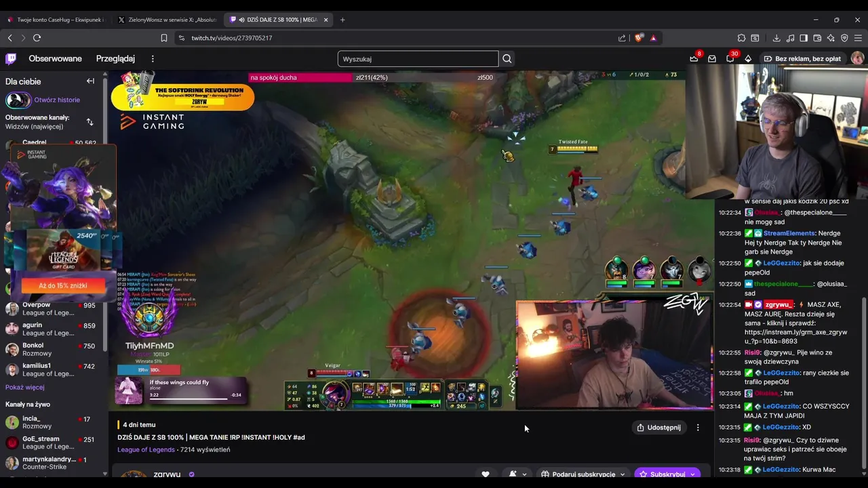The image size is (868, 488).
Task: Open the Brave Rewards triangle icon
Action: (653, 38)
